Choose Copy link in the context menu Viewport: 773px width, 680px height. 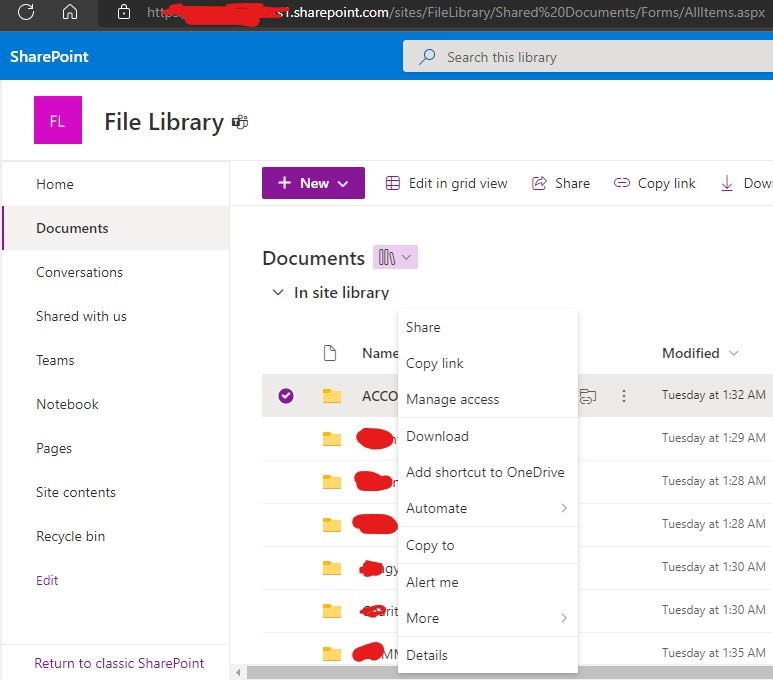tap(488, 363)
